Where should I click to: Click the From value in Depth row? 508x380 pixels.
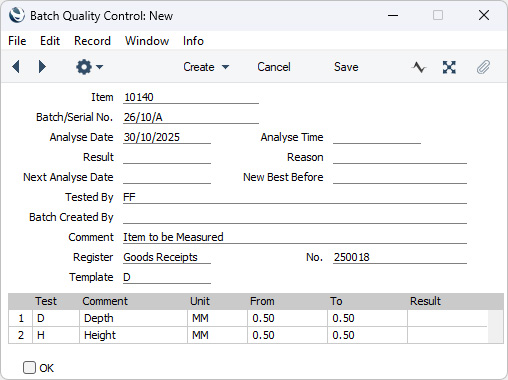pos(287,318)
